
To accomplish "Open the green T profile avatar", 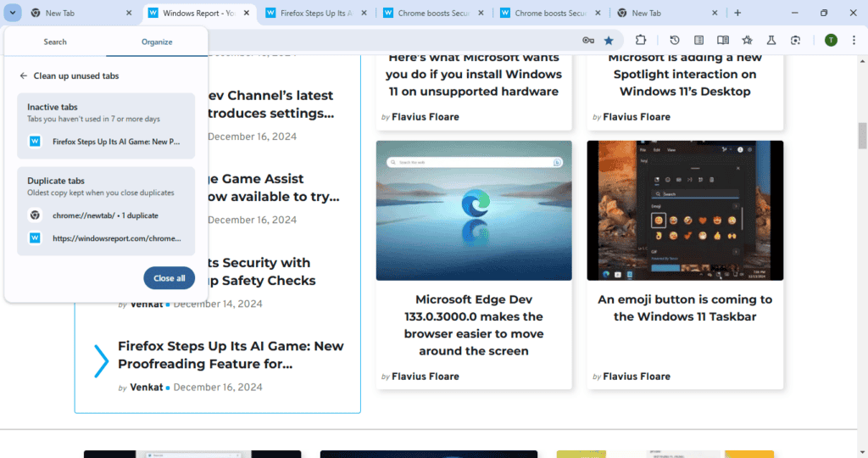I will click(x=831, y=40).
